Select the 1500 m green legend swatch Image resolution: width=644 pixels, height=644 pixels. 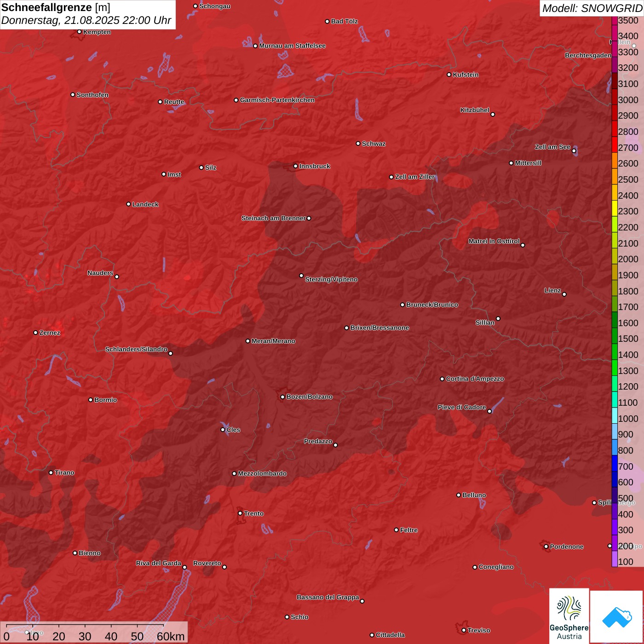(x=614, y=336)
